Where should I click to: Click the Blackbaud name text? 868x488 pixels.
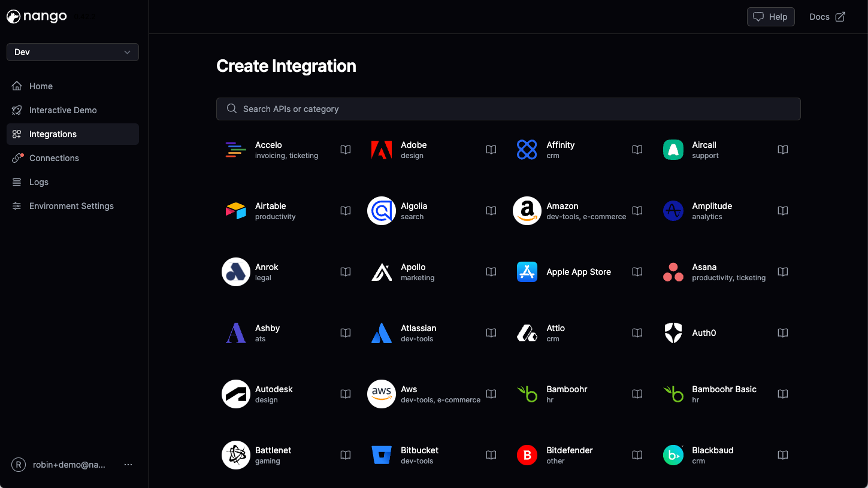coord(712,450)
